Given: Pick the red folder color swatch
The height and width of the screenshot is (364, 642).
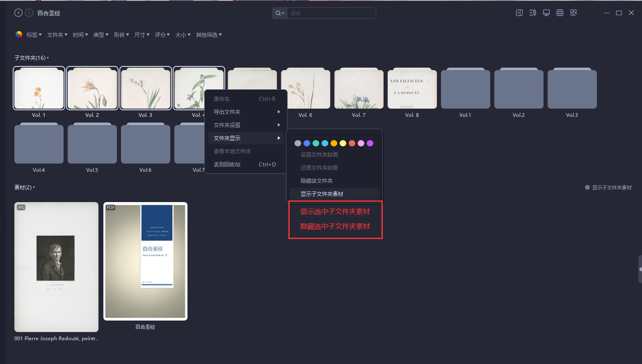Looking at the screenshot, I should [352, 143].
